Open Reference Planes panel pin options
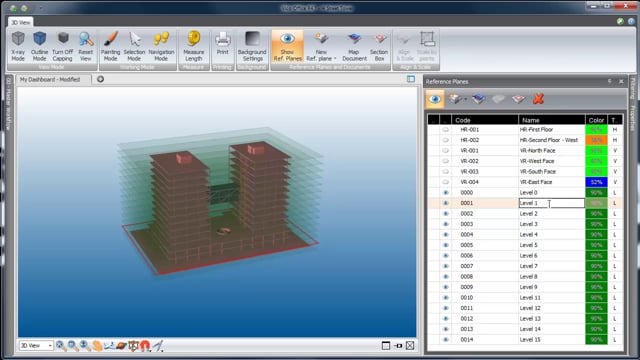The height and width of the screenshot is (360, 640). coord(610,81)
